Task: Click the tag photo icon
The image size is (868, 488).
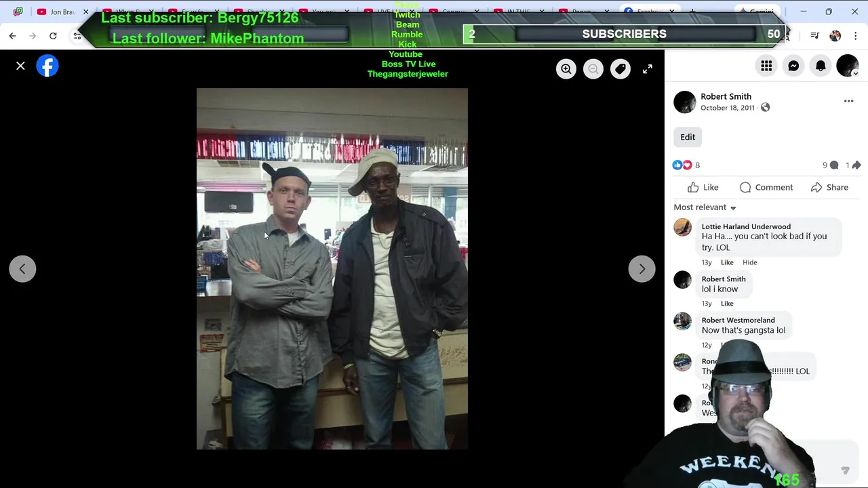Action: click(x=620, y=68)
